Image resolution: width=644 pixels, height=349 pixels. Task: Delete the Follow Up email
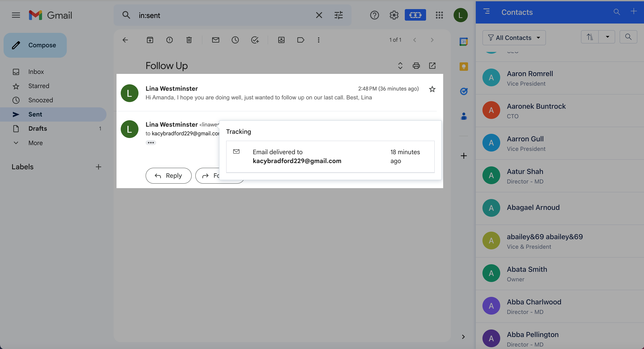click(x=189, y=40)
